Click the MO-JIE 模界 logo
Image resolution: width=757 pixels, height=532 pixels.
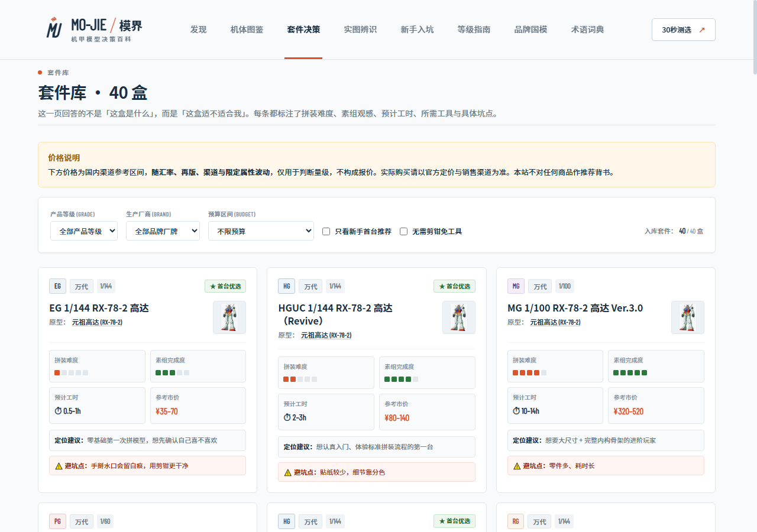click(95, 30)
